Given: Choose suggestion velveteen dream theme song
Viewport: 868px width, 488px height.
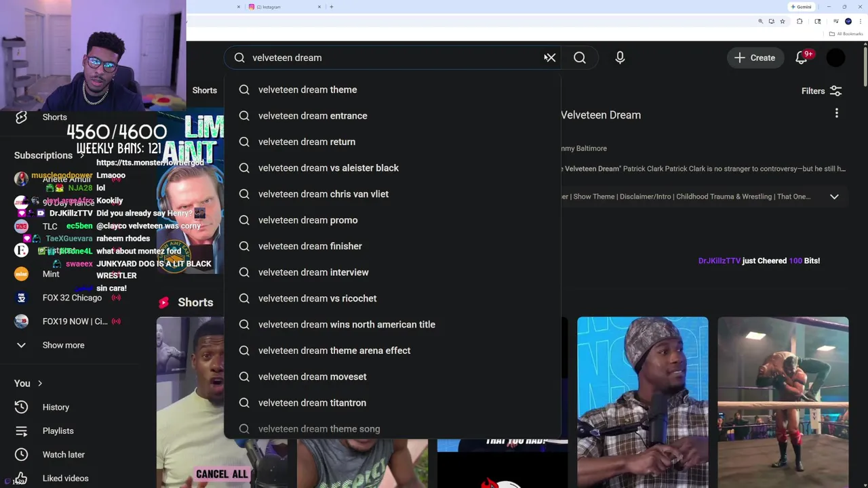Looking at the screenshot, I should coord(392,428).
